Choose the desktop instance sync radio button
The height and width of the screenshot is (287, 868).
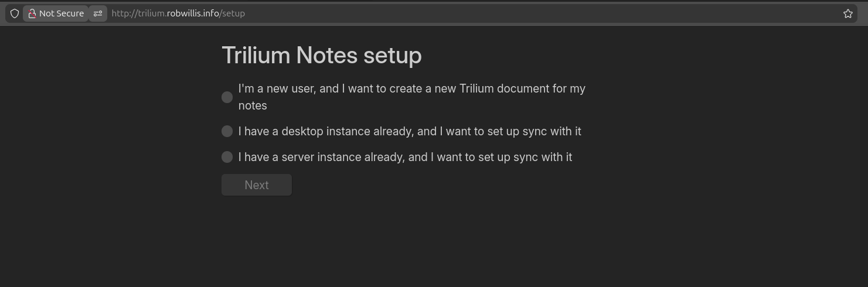coord(227,131)
